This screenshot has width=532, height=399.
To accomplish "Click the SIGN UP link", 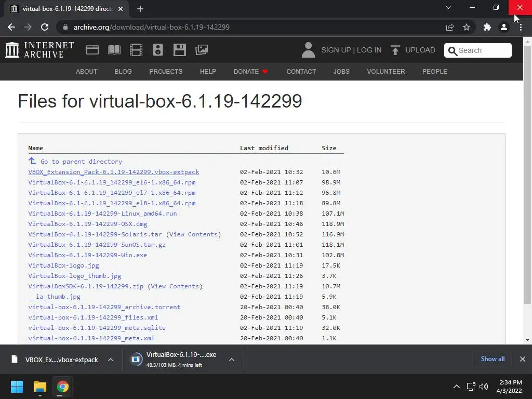I will tap(336, 50).
